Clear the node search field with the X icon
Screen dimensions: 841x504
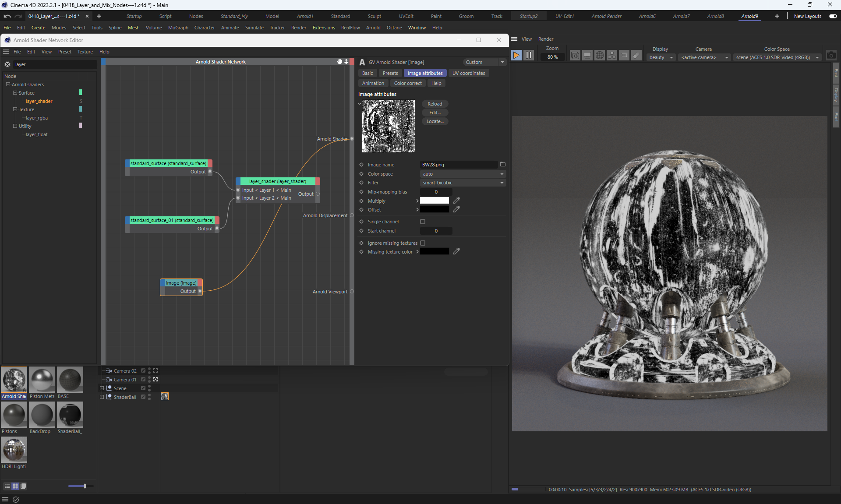pos(7,64)
